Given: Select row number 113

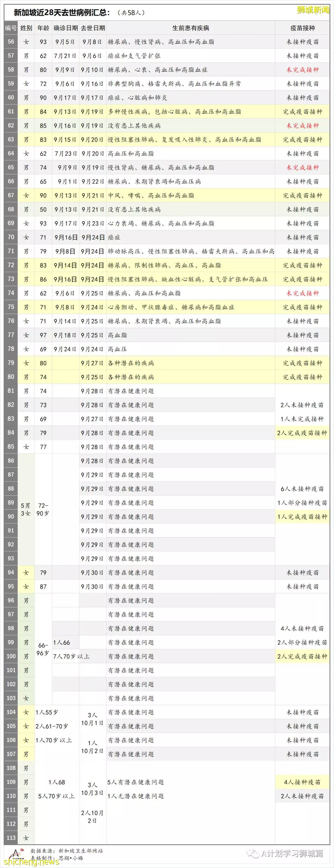Looking at the screenshot, I should [x=11, y=838].
